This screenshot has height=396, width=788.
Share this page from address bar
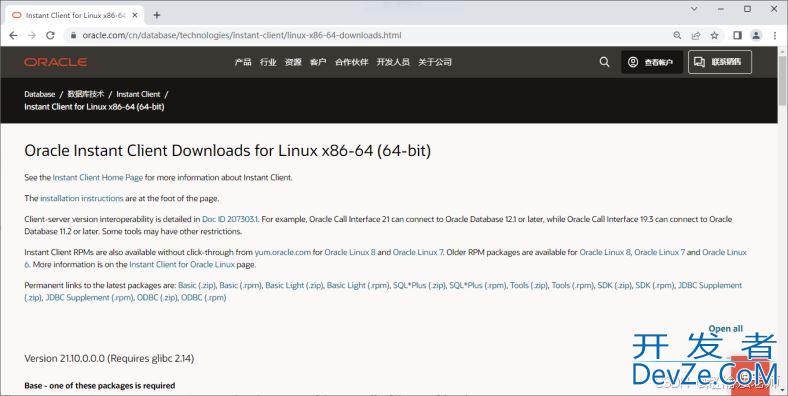pos(696,35)
